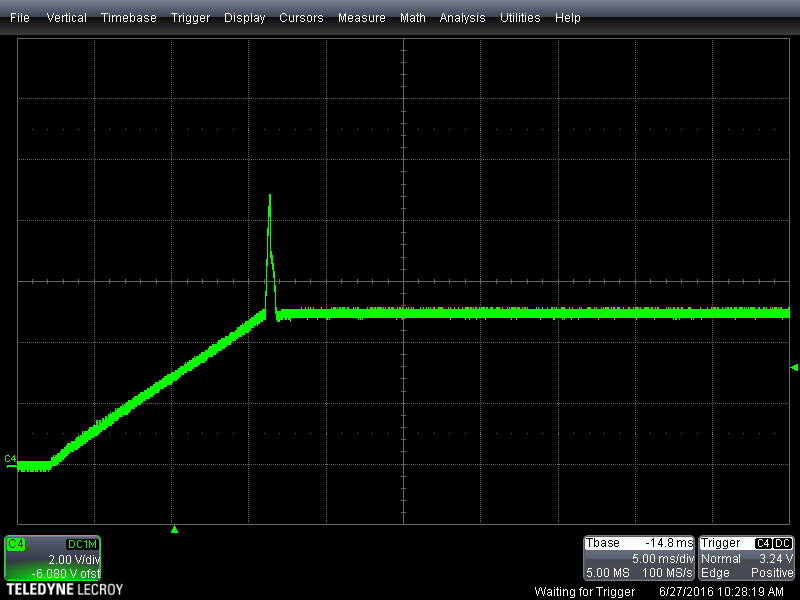Open the Cursors menu
800x600 pixels.
pos(301,18)
